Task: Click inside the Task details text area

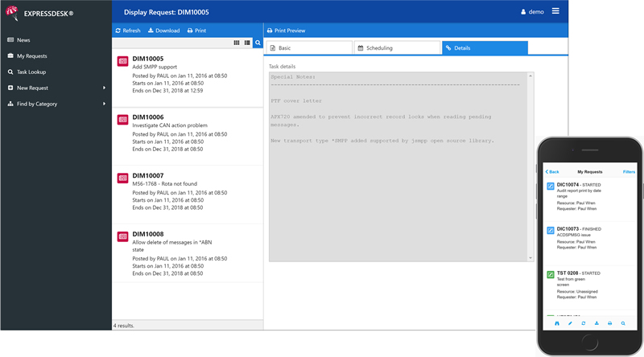Action: click(x=398, y=166)
